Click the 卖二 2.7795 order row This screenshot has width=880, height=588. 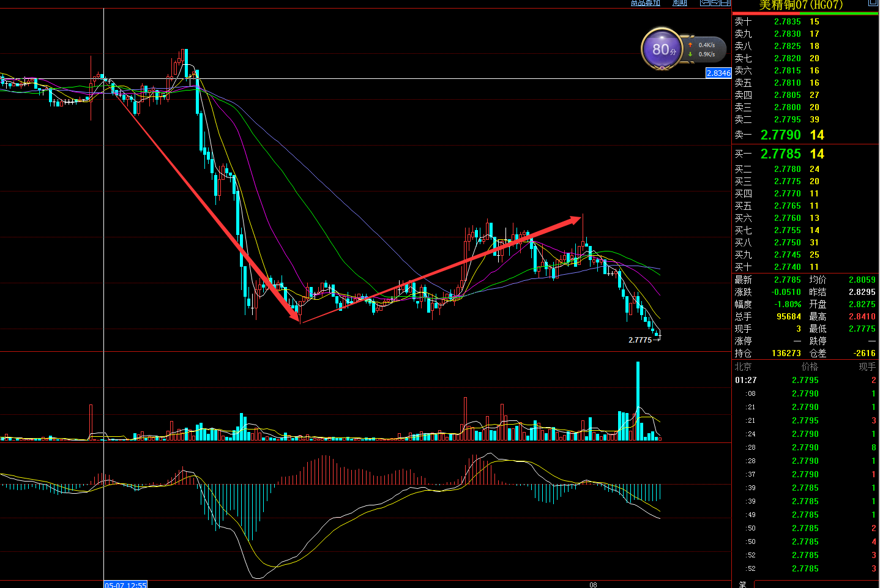pyautogui.click(x=805, y=119)
